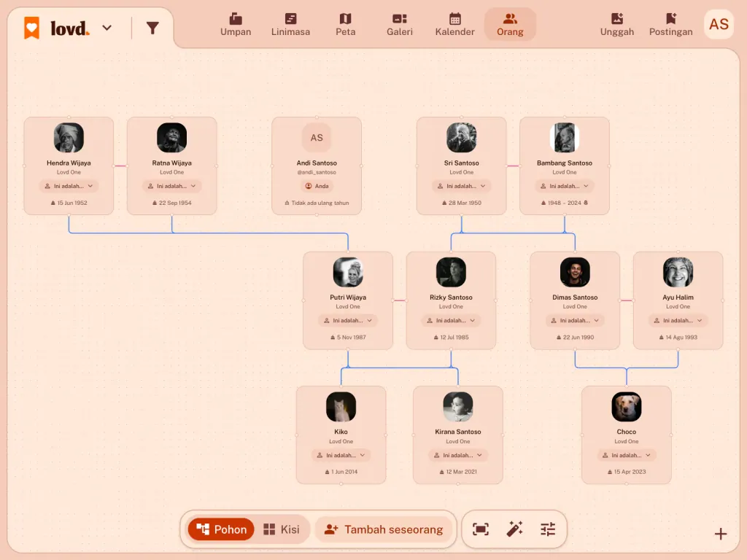Open Postingan bookmark icon

671,25
